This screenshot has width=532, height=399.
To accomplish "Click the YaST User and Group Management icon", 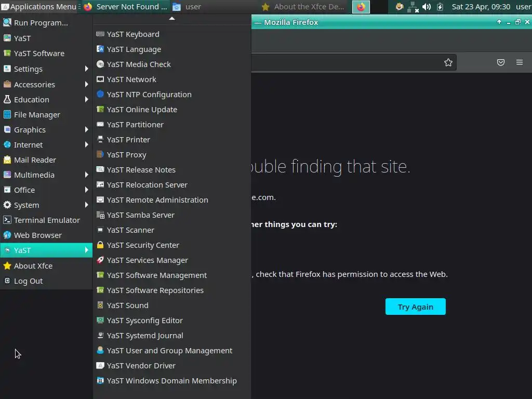I will click(x=100, y=351).
